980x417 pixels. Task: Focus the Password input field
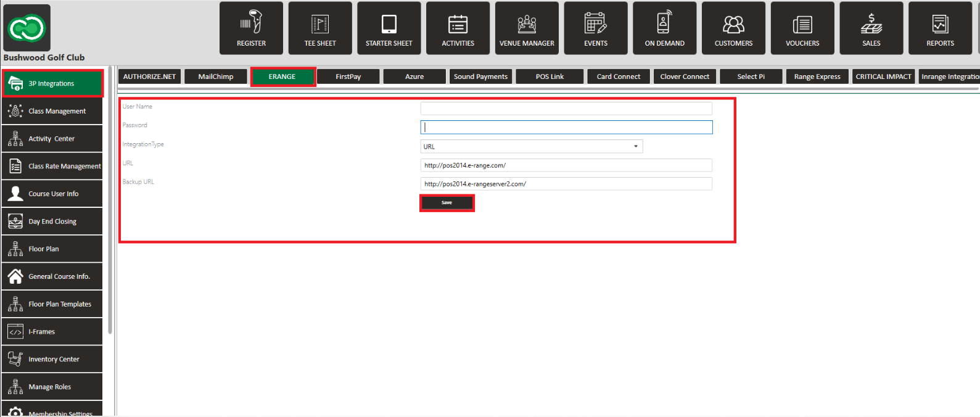(566, 127)
